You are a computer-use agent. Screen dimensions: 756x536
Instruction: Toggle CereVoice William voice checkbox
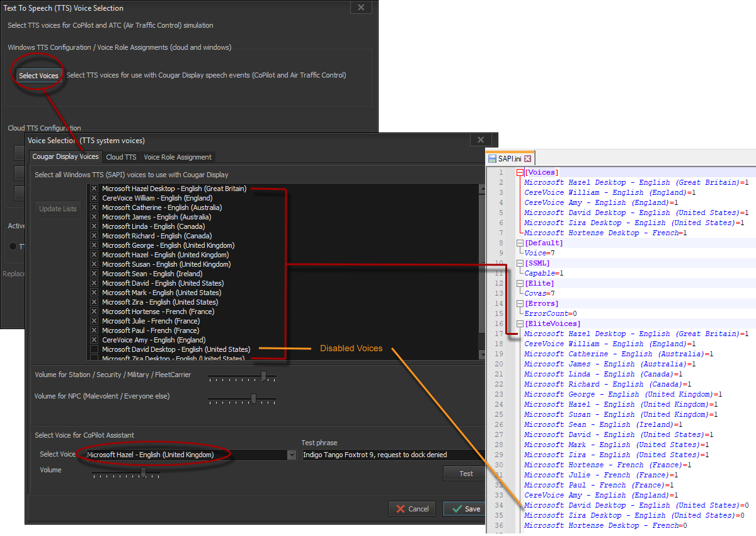[94, 198]
